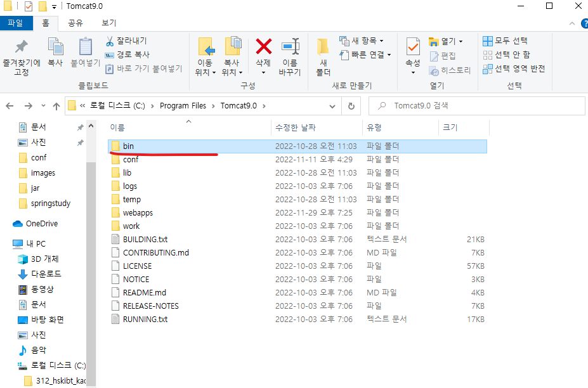Open the Easy access (빠른 연결) dropdown
Image resolution: width=588 pixels, height=388 pixels.
pos(365,55)
